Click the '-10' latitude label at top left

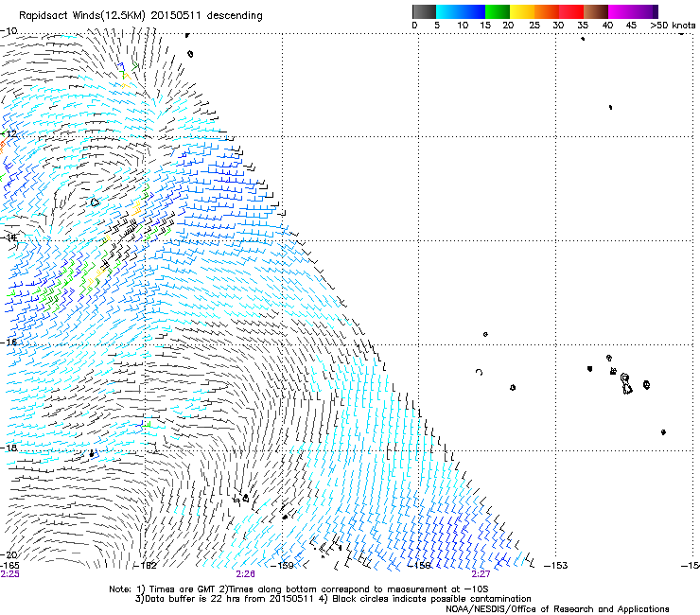point(9,31)
